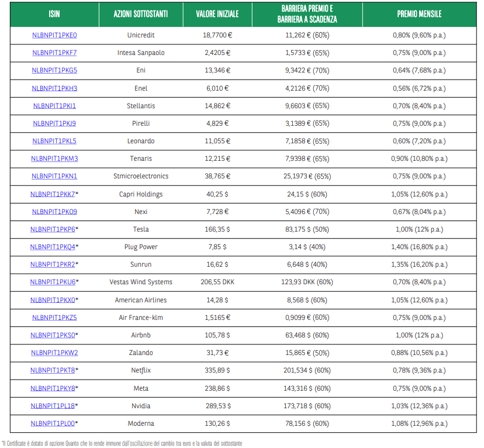Click initial value 7,85 $
Screen dimensions: 484x448
pyautogui.click(x=217, y=247)
